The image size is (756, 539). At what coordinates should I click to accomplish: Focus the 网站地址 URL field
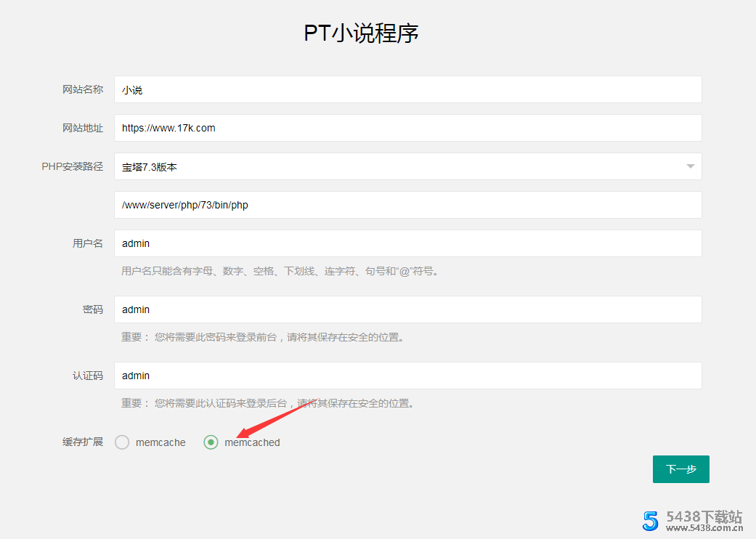coord(407,128)
